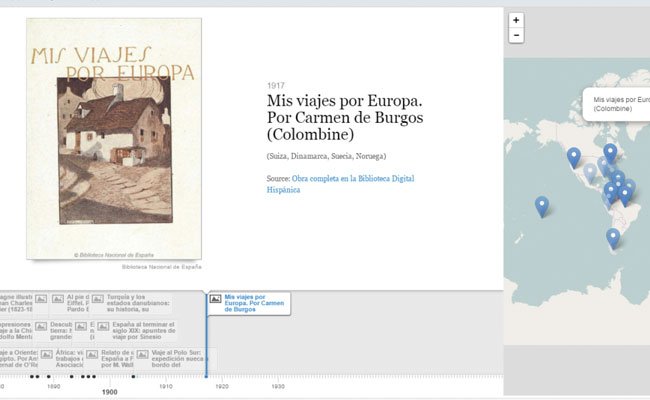Click image icon beside Turquía y los estados danubianos
650x400 pixels.
click(x=98, y=299)
